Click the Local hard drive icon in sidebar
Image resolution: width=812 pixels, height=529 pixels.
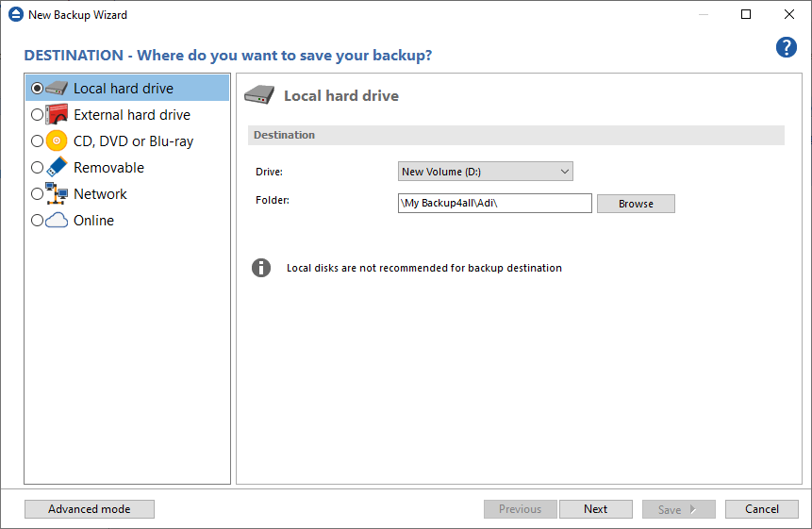tap(58, 89)
